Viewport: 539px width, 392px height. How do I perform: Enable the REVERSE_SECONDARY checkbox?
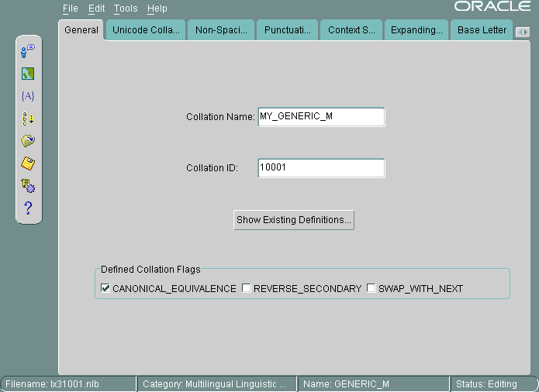[247, 288]
